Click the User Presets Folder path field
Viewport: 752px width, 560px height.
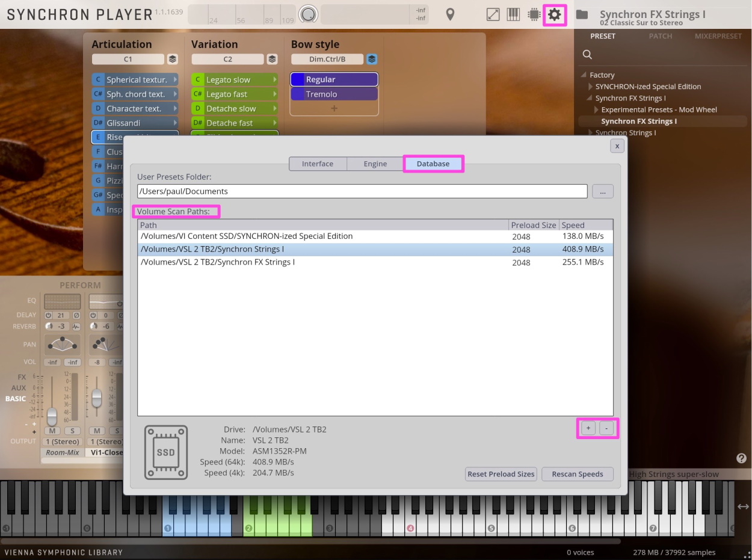click(x=362, y=191)
